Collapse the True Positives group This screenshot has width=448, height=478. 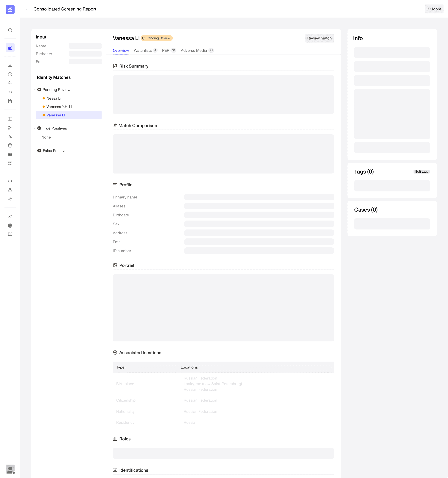35,128
